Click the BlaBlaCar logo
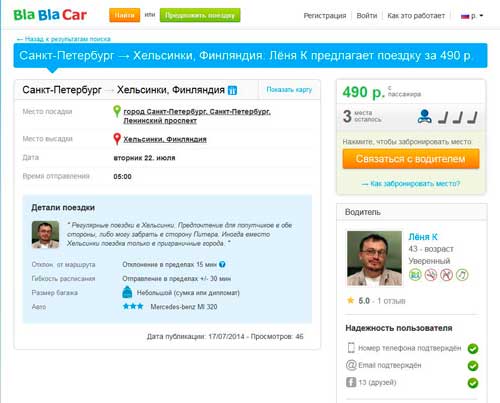The height and width of the screenshot is (403, 500). pos(50,15)
